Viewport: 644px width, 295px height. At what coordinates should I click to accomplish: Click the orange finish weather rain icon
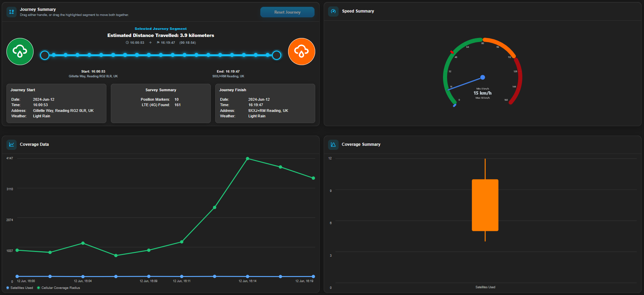click(302, 52)
